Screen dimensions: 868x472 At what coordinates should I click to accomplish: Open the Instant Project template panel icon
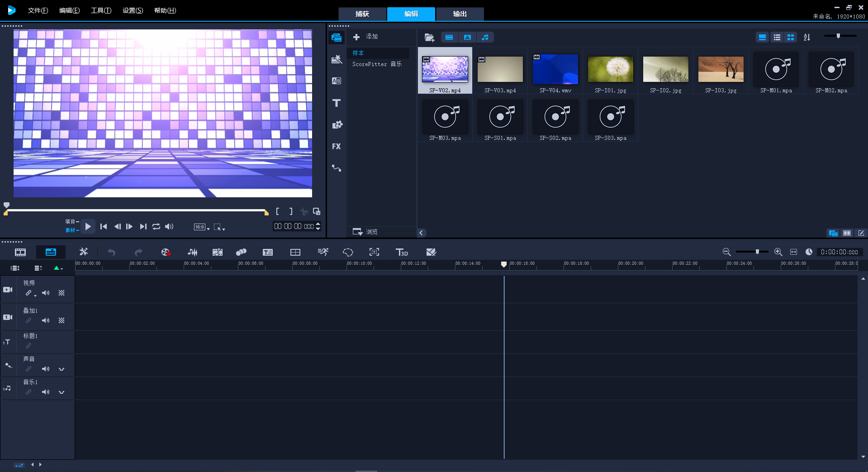click(337, 59)
